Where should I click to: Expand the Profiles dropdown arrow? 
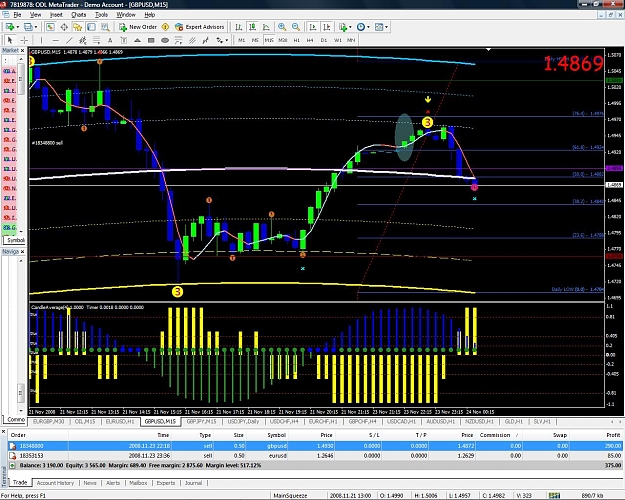click(x=36, y=27)
